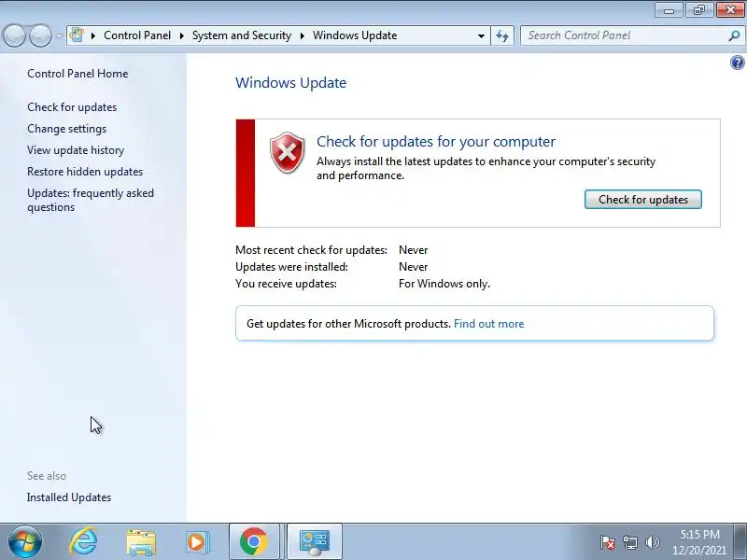Image resolution: width=747 pixels, height=560 pixels.
Task: Open the Windows Start orb
Action: 25,541
